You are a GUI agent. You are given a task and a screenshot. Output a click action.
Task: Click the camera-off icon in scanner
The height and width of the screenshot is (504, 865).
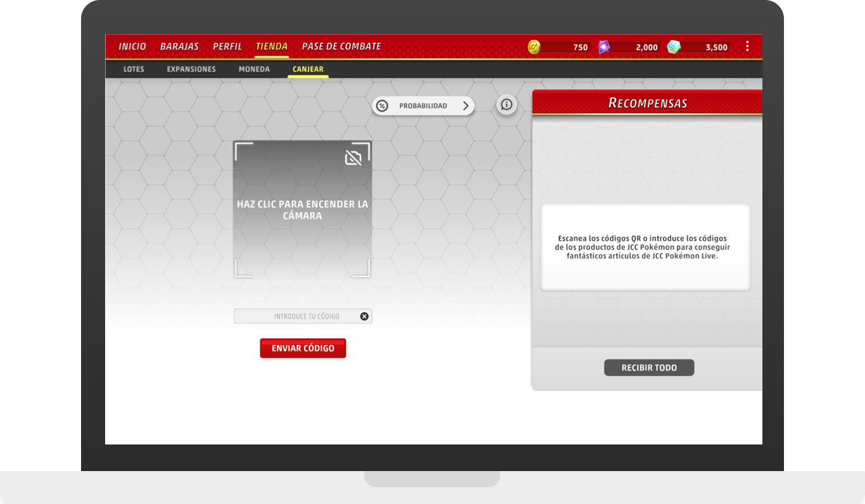[353, 158]
